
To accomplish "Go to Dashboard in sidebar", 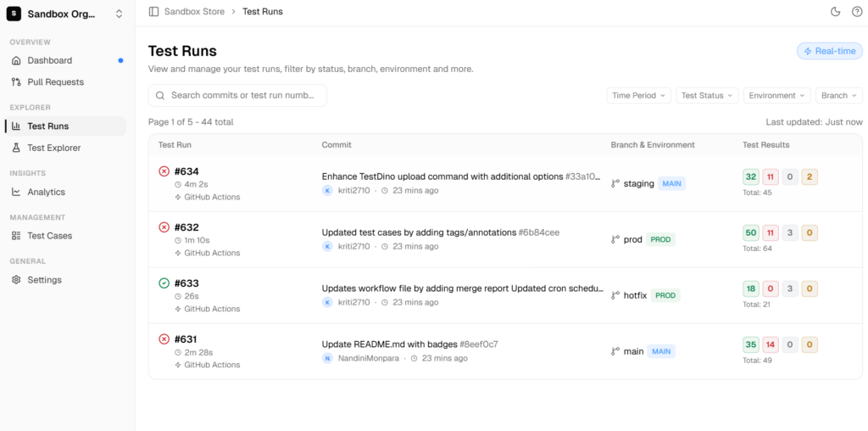I will click(x=65, y=60).
